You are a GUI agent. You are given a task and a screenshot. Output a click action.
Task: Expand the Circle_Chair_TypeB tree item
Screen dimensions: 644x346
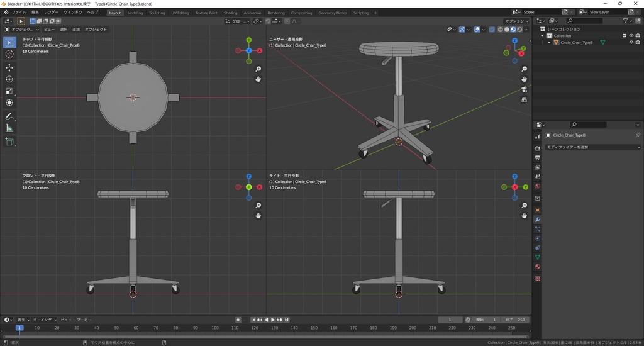point(549,42)
